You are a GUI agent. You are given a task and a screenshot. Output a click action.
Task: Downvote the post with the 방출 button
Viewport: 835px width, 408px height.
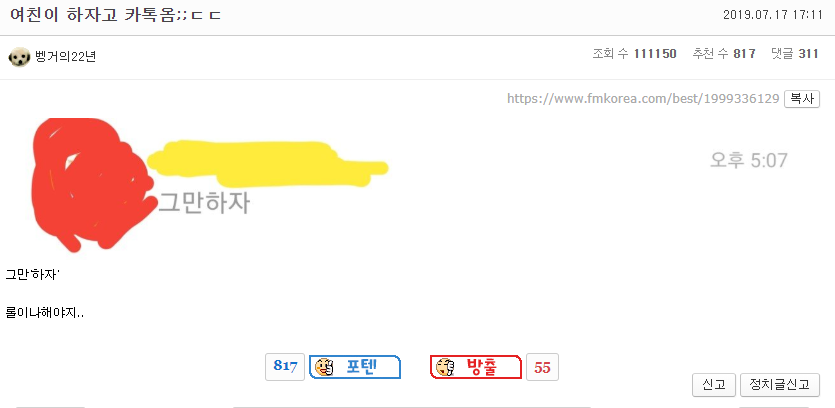[x=476, y=367]
